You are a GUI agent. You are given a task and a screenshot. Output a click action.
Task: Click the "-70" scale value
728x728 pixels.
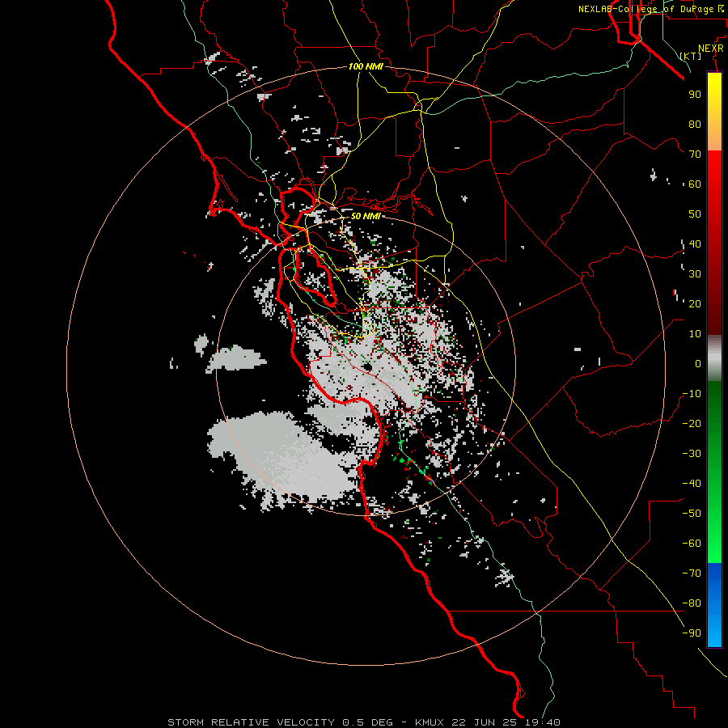tap(692, 574)
